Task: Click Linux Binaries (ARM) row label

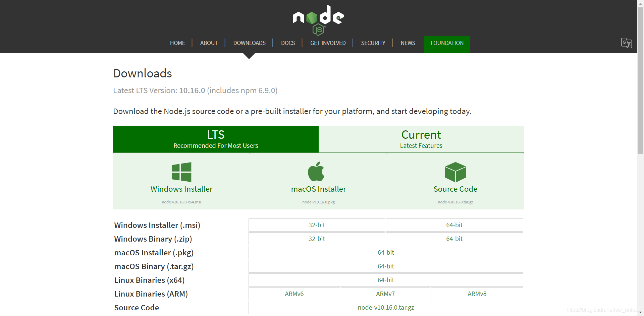Action: (x=151, y=294)
